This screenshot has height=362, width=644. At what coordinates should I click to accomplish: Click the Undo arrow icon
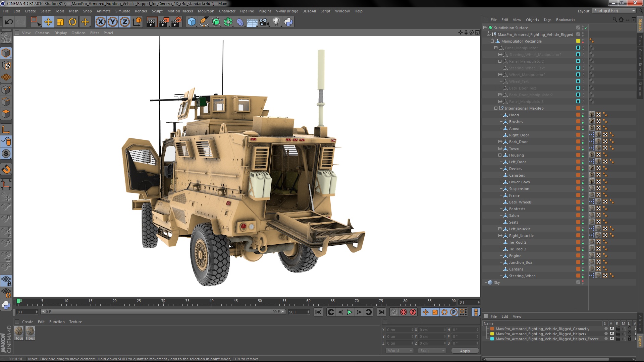click(9, 22)
